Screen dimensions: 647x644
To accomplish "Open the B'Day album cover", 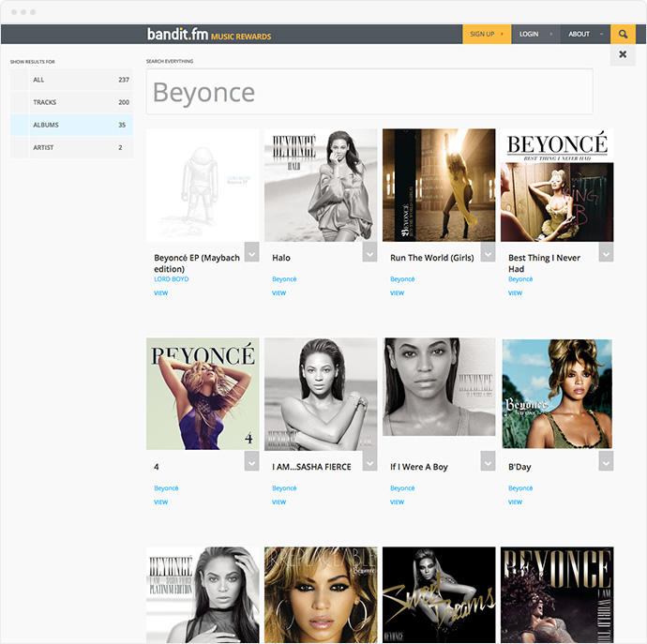I will point(557,394).
